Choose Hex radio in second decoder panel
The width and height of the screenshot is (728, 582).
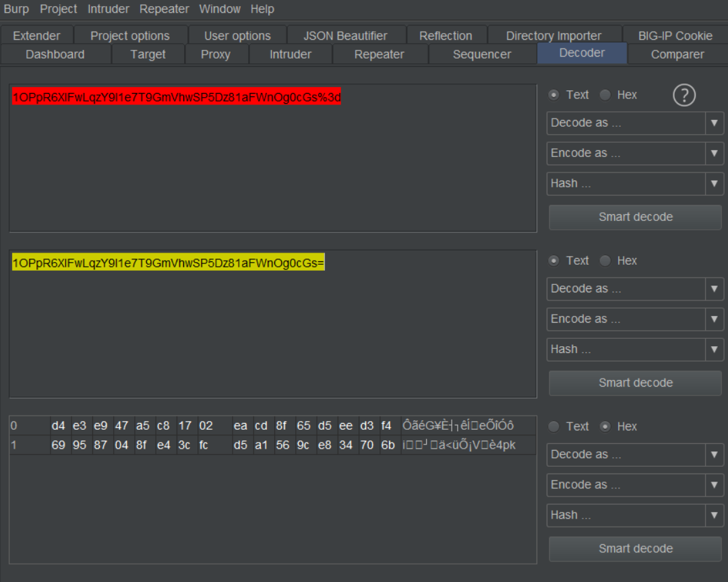[x=605, y=261]
